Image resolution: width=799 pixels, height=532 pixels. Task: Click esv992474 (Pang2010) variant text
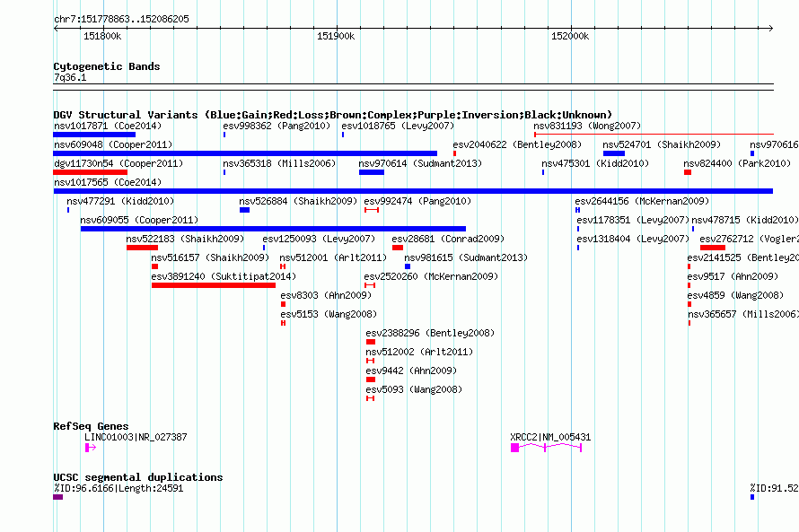(x=417, y=201)
